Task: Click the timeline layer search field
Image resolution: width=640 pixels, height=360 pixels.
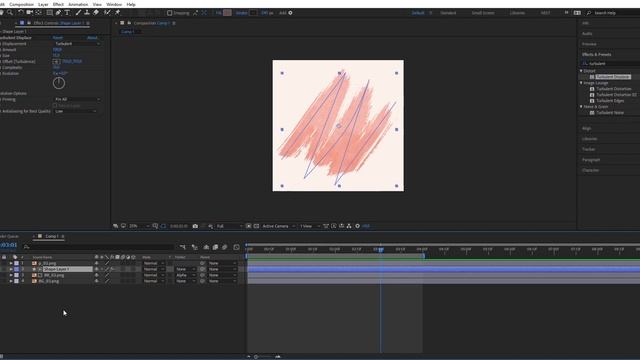Action: pos(100,247)
